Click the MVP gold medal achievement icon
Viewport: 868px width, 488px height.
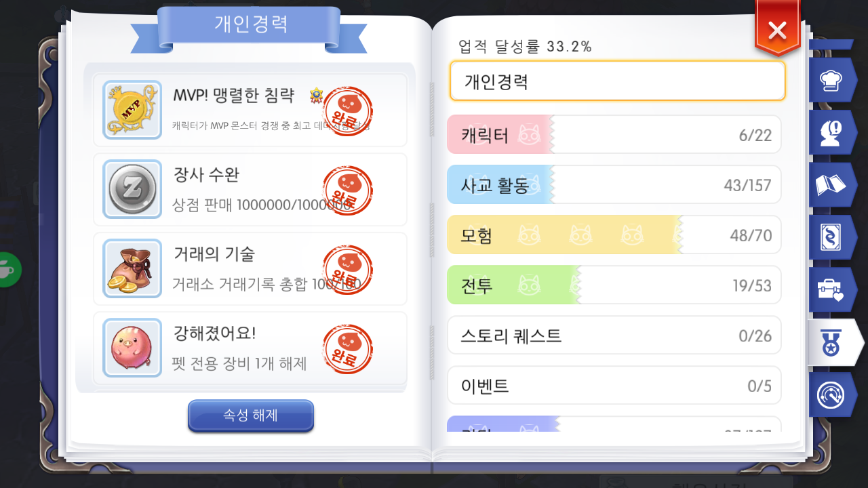(132, 110)
